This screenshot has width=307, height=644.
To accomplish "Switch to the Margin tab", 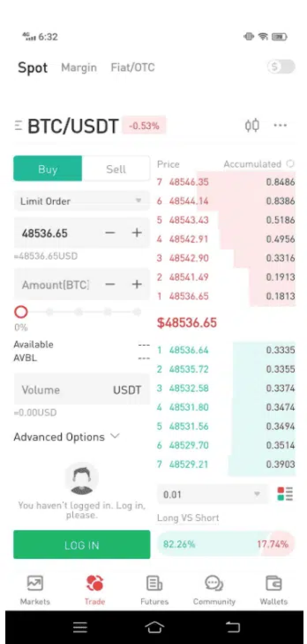I will [79, 67].
